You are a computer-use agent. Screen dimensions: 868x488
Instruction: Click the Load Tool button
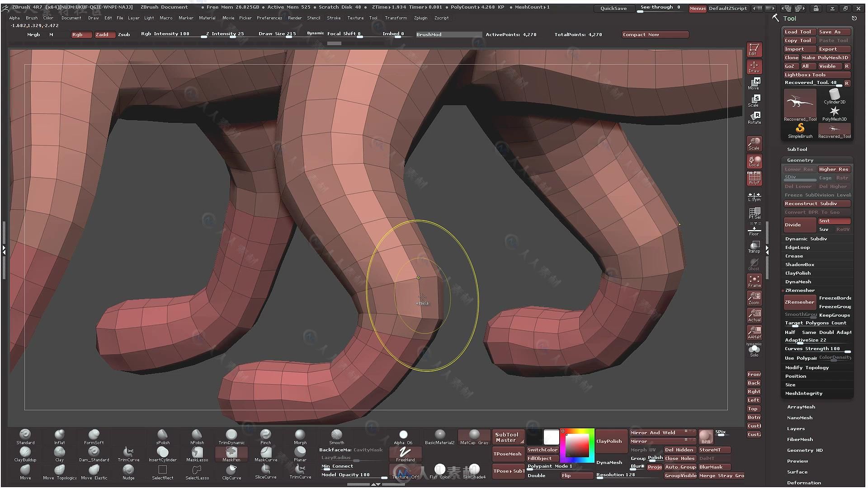tap(799, 32)
